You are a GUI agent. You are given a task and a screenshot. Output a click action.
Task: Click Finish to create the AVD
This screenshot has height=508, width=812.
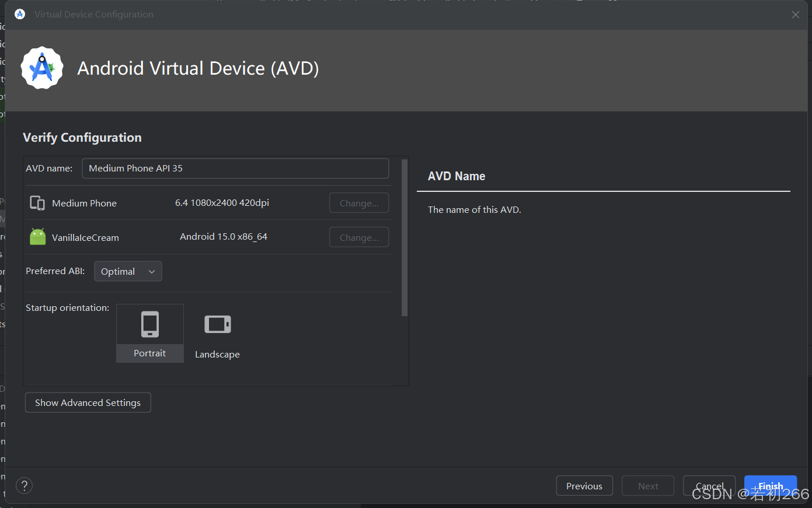coord(771,486)
